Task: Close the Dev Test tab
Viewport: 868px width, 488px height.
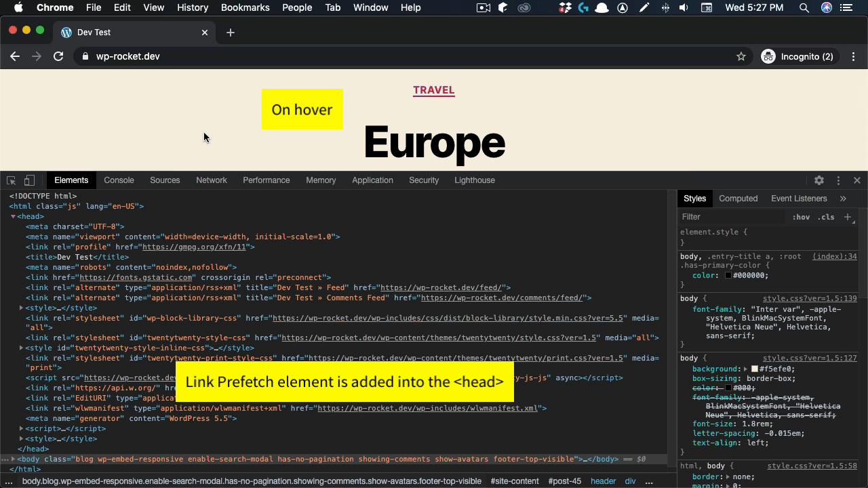Action: tap(205, 33)
